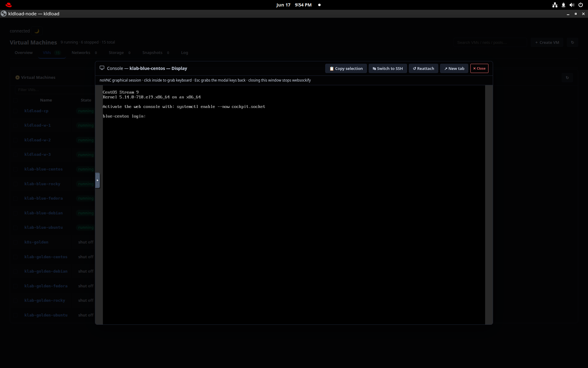The height and width of the screenshot is (368, 588).
Task: Open the Snapshots tab
Action: (156, 53)
